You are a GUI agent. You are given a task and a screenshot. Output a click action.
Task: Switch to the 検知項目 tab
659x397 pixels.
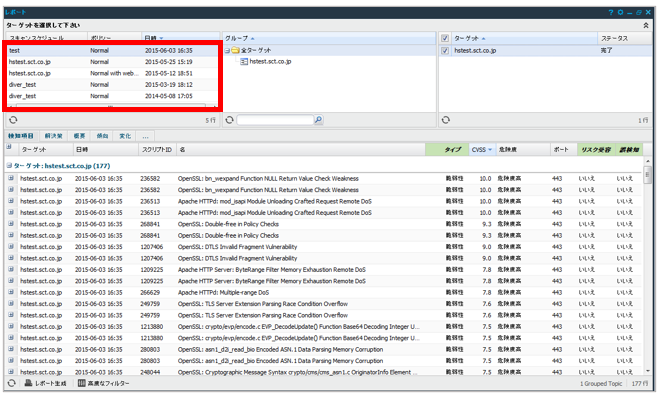21,136
